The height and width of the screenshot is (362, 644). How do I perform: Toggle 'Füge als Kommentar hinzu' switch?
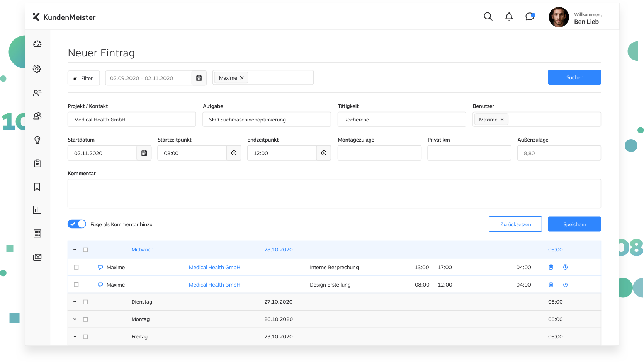pos(77,224)
